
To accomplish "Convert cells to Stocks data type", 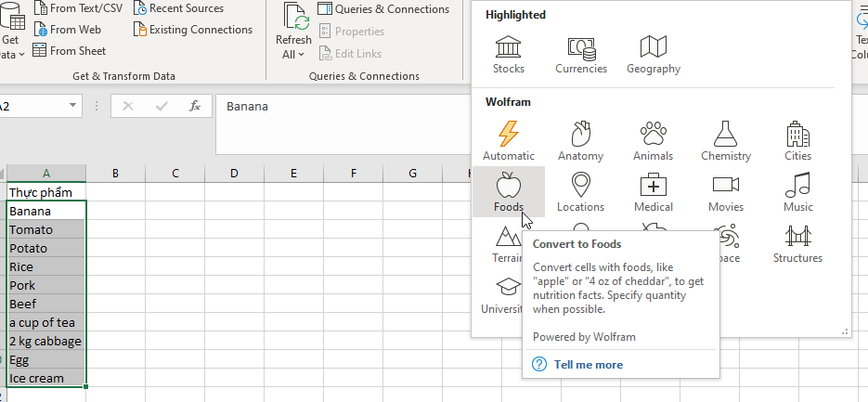I will pyautogui.click(x=509, y=54).
